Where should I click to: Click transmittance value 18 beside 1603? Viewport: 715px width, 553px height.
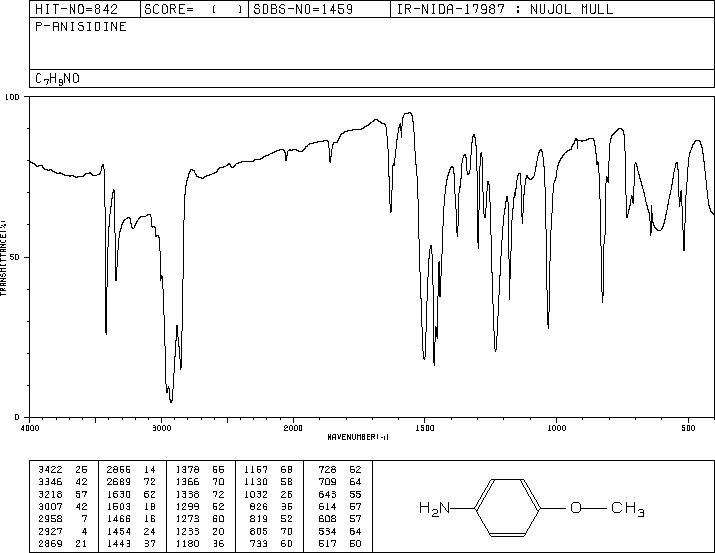[150, 506]
